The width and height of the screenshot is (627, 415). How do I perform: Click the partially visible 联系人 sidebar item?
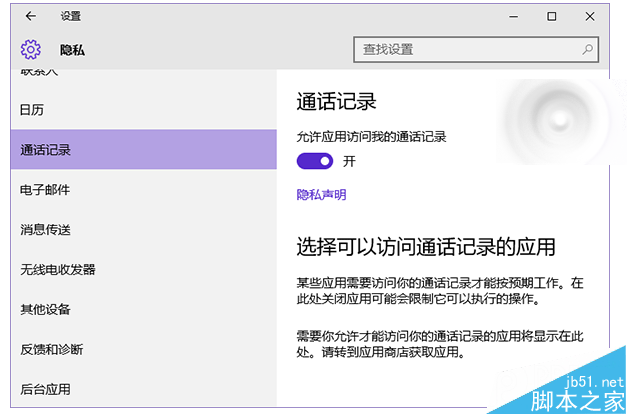(40, 75)
